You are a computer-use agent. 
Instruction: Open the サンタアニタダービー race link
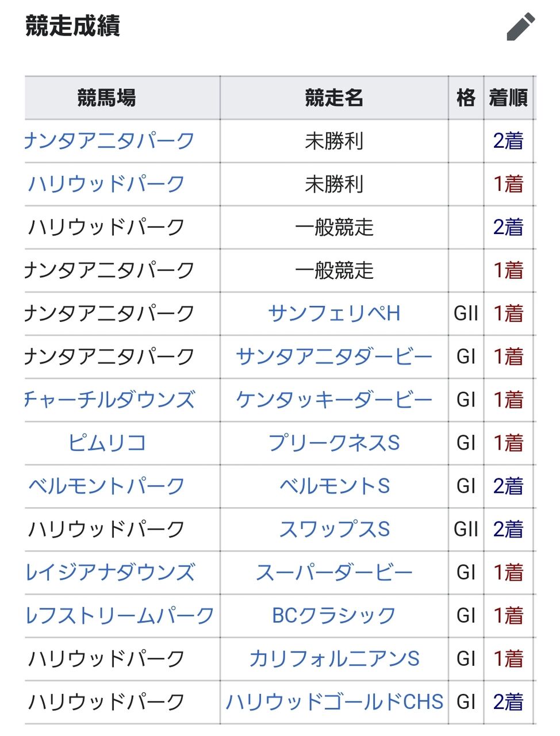(334, 356)
